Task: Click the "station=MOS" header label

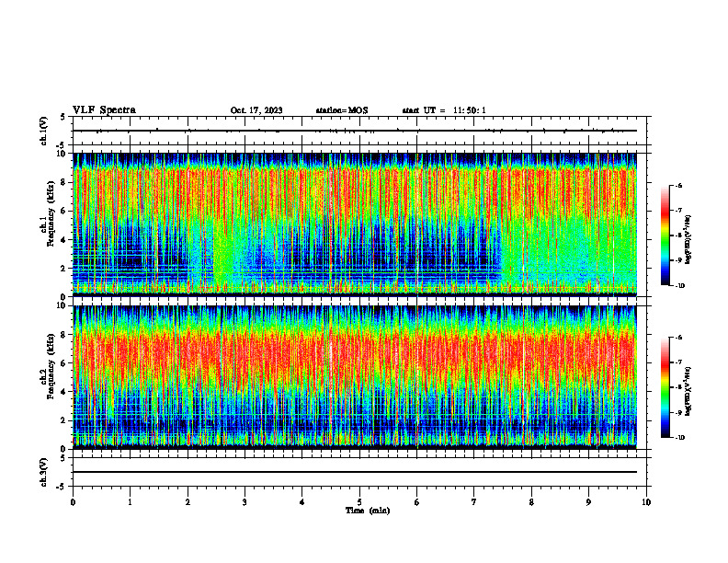Action: tap(342, 110)
